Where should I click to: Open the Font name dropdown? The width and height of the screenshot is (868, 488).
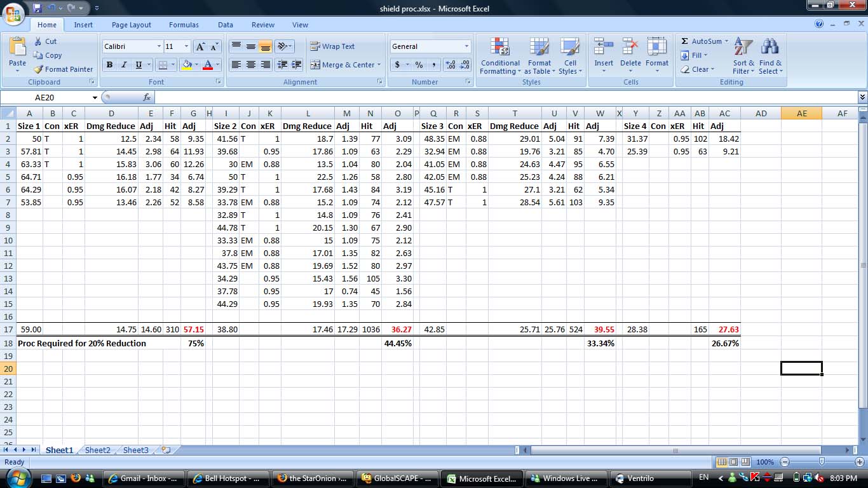click(159, 46)
